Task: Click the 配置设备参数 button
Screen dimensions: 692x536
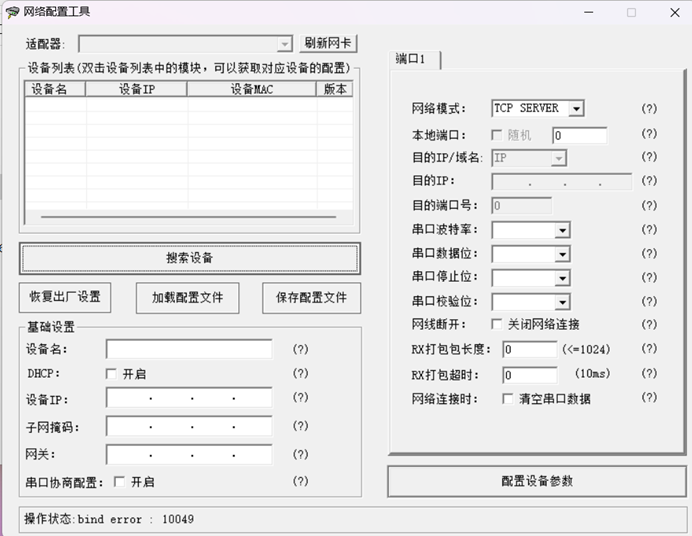Action: point(537,481)
